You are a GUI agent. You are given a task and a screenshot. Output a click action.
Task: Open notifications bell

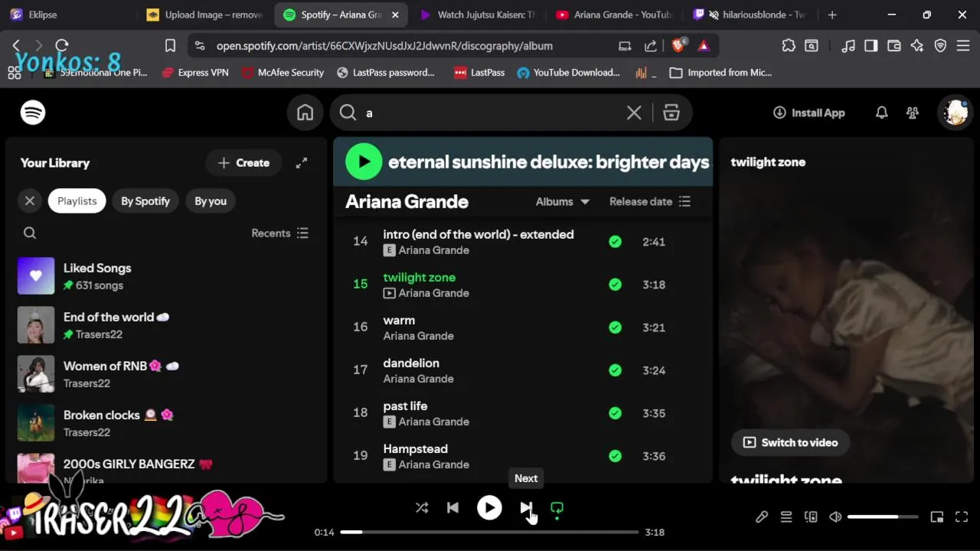click(x=882, y=112)
